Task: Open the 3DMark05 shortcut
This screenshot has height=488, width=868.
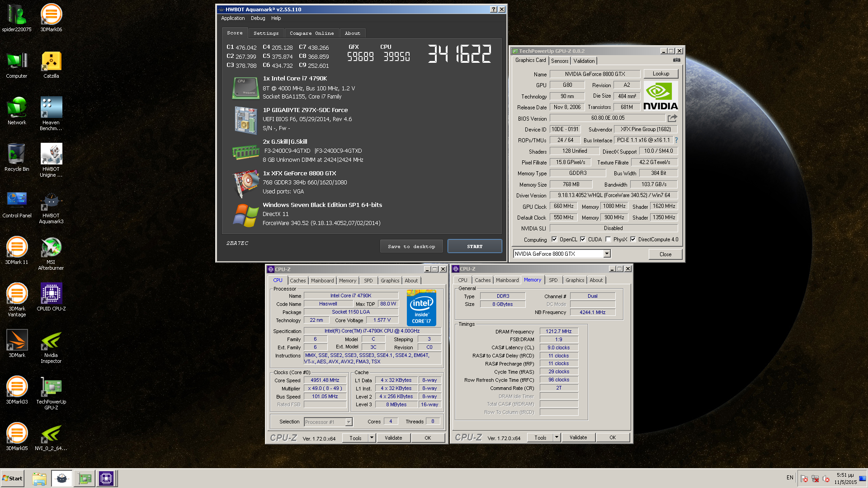Action: [17, 437]
